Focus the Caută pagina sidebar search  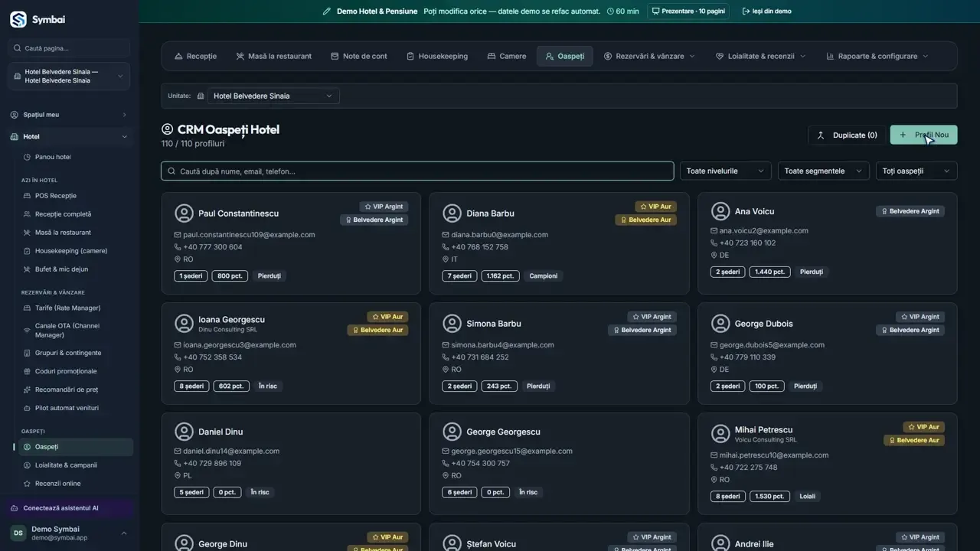(69, 48)
